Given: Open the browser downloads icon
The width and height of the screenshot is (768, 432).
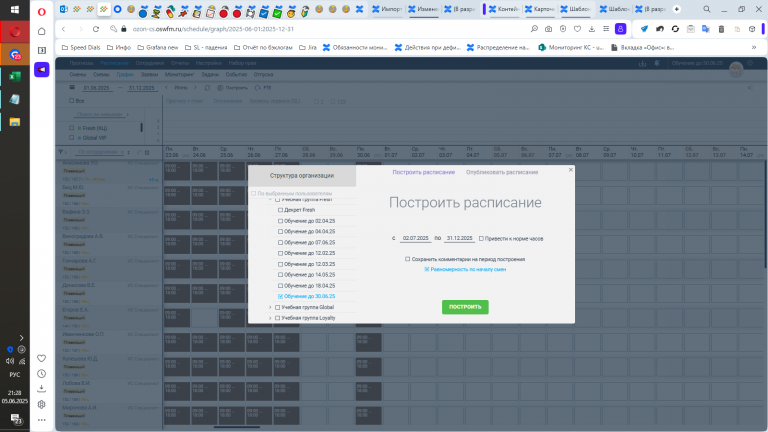Looking at the screenshot, I should point(592,29).
